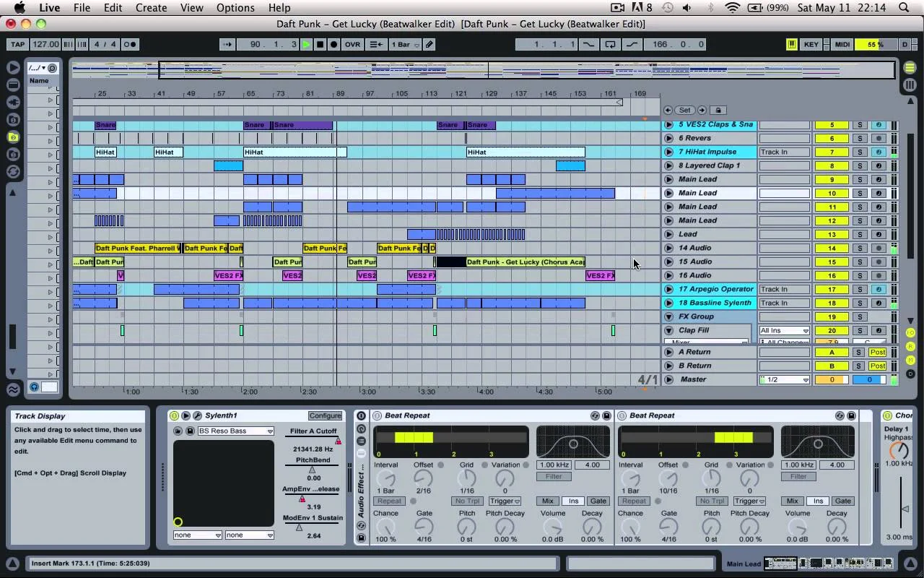Toggle the KEY map mode switch

pos(811,44)
